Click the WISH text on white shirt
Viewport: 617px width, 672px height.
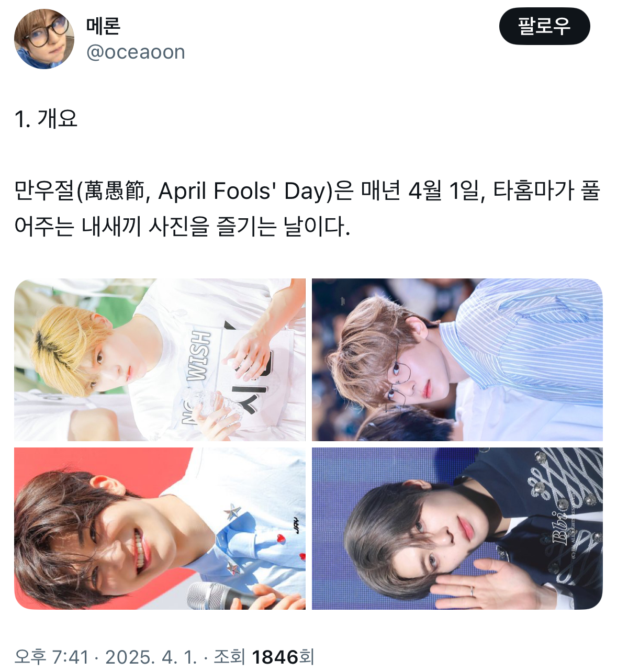tap(199, 356)
